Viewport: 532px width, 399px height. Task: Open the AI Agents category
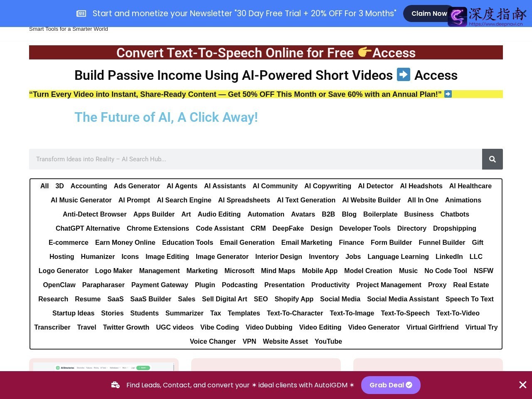[x=182, y=186]
